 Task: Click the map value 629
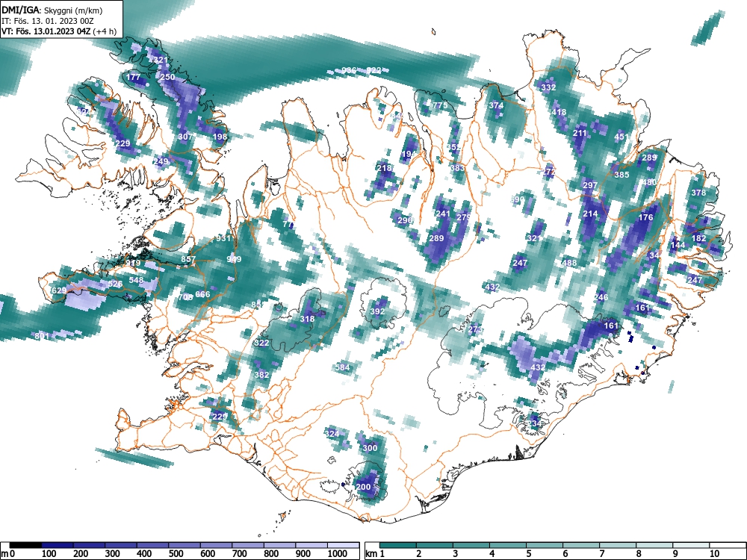tap(59, 290)
